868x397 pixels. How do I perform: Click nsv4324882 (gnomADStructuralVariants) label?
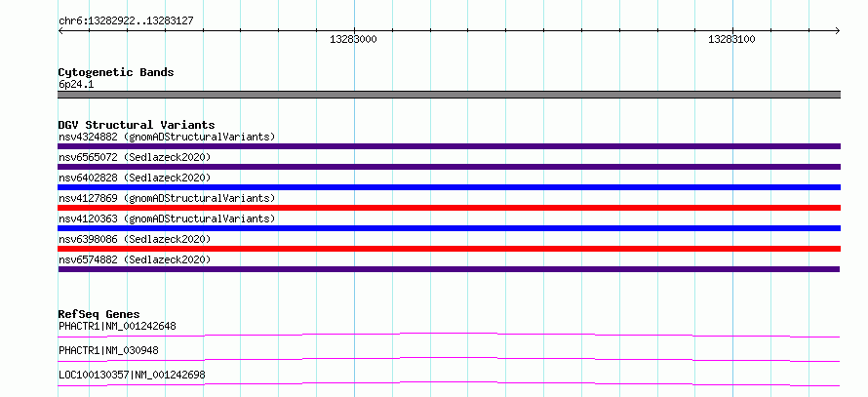167,137
